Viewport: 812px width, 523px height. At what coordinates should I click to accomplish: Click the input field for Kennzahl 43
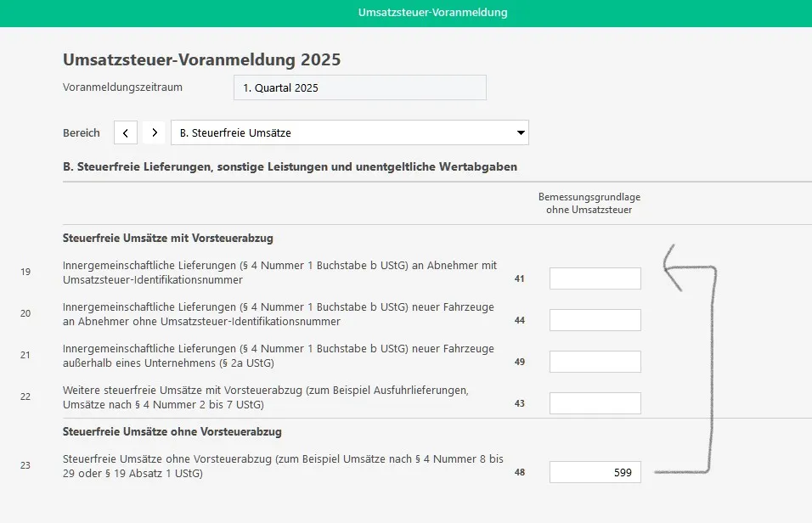595,403
